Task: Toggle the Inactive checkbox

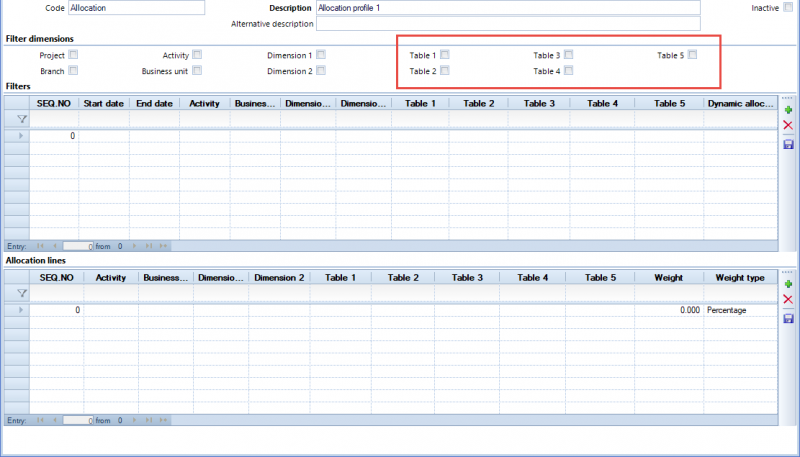Action: click(788, 8)
